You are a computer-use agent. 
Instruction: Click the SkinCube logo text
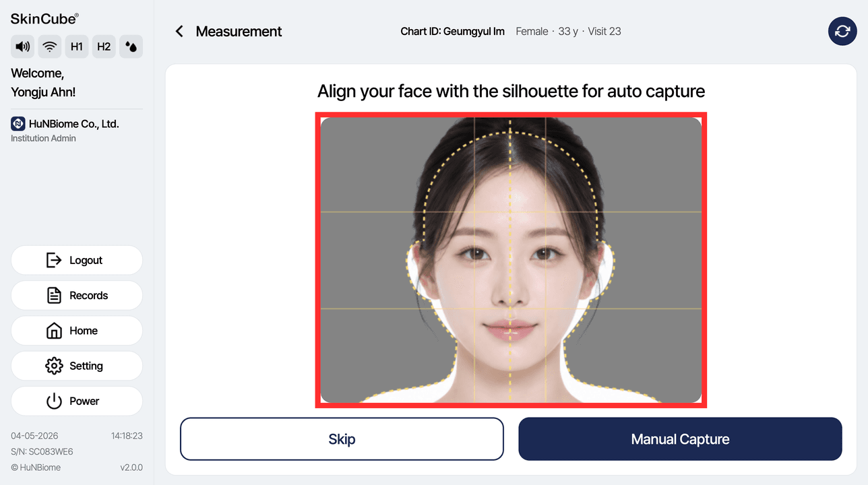(x=44, y=19)
